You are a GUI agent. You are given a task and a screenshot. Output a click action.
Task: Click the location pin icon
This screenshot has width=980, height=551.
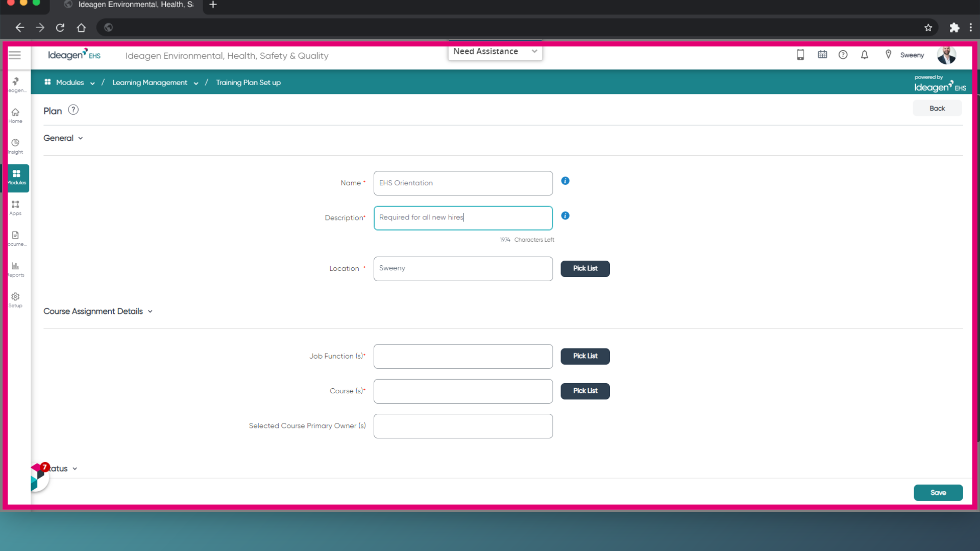click(888, 55)
